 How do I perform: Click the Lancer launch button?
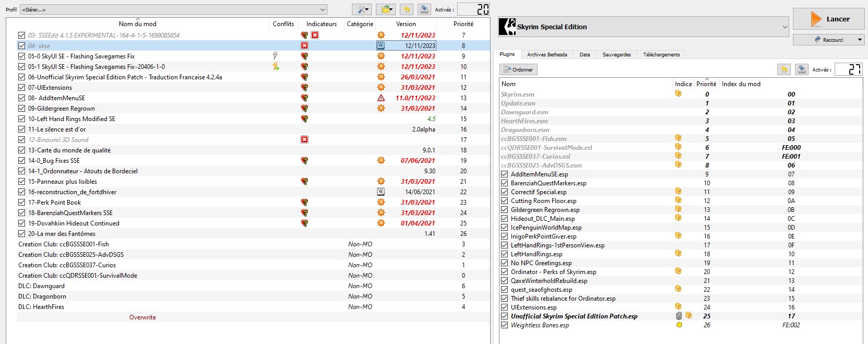click(x=829, y=19)
